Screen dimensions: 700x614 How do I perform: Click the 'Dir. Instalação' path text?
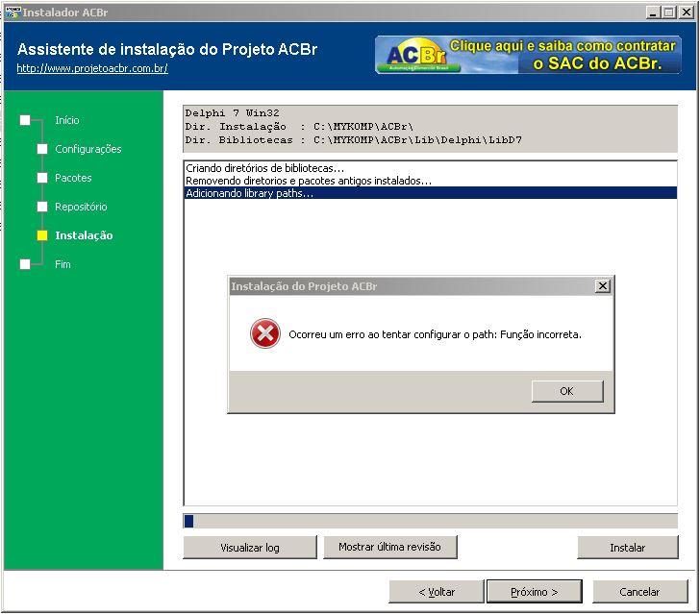click(x=299, y=127)
